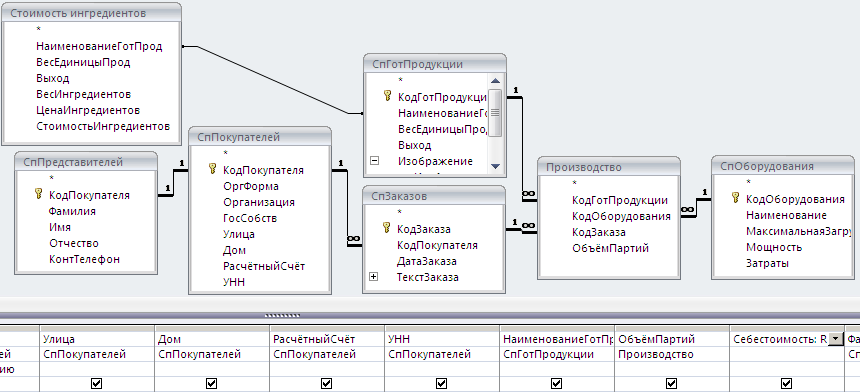Select the СпПокупателей table header
The height and width of the screenshot is (392, 860).
point(260,137)
